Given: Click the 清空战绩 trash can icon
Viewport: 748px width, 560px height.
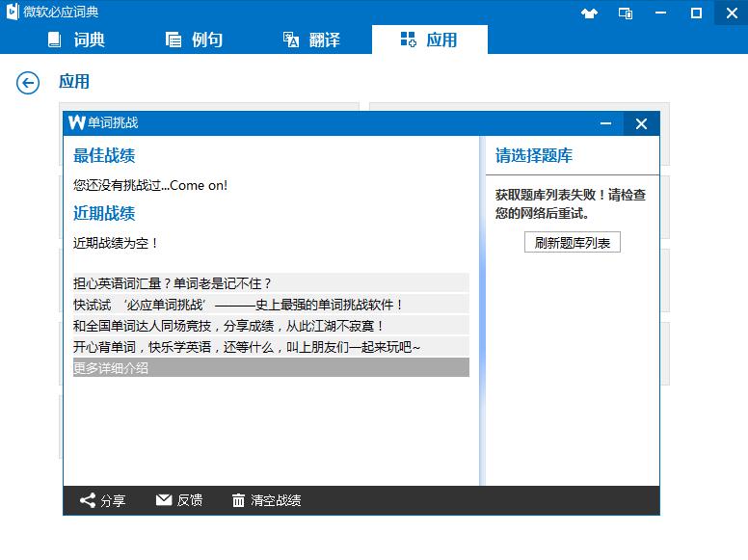Looking at the screenshot, I should click(238, 500).
